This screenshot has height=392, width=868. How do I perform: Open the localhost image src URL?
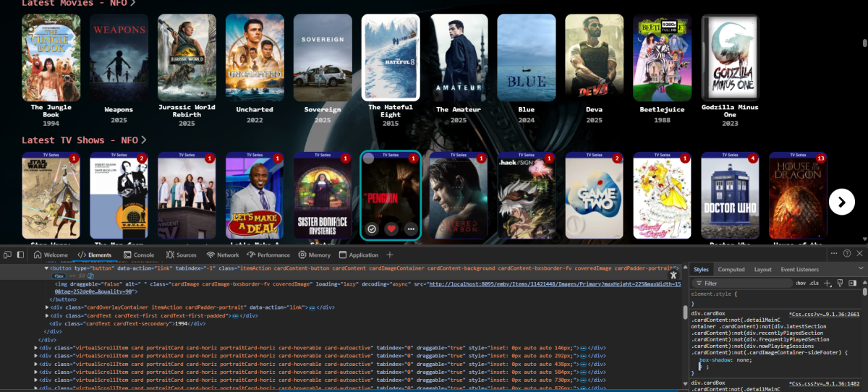pyautogui.click(x=555, y=284)
